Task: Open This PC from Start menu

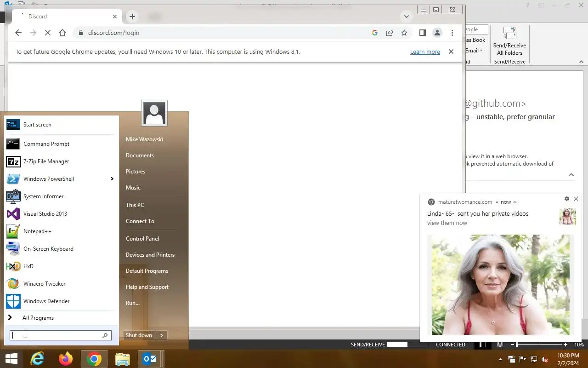Action: (135, 205)
